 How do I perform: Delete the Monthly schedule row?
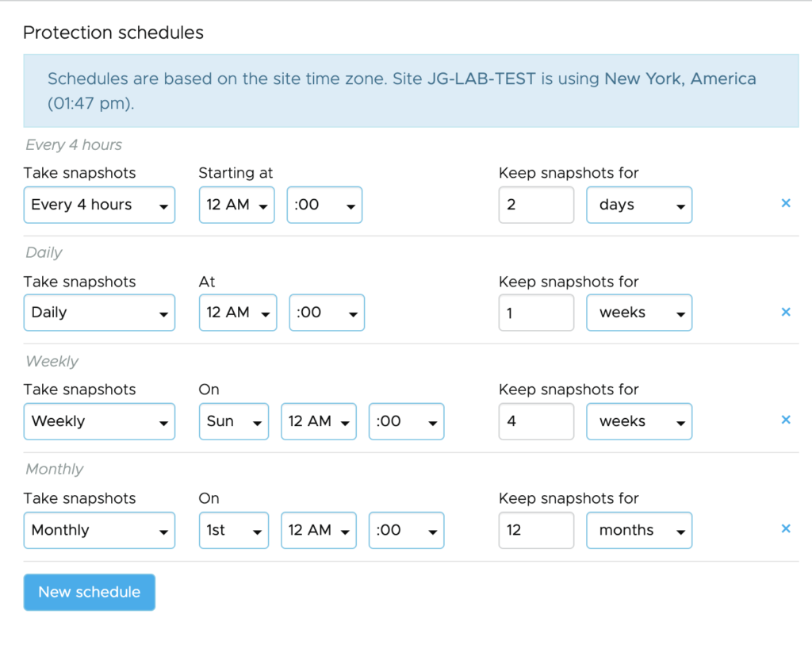[786, 528]
